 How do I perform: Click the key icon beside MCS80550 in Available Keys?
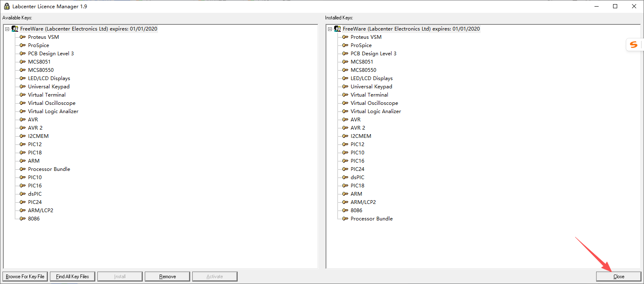pyautogui.click(x=23, y=70)
